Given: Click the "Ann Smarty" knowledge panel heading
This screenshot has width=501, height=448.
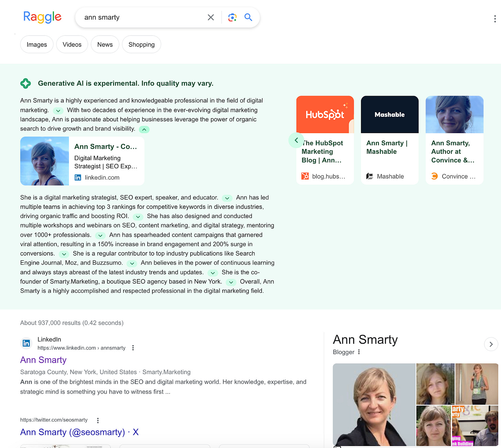Looking at the screenshot, I should 365,340.
